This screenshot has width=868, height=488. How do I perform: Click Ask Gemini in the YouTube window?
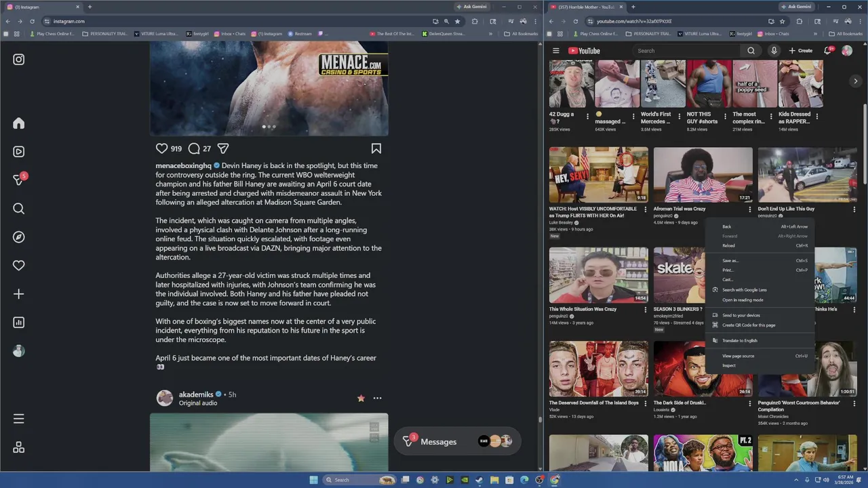797,7
